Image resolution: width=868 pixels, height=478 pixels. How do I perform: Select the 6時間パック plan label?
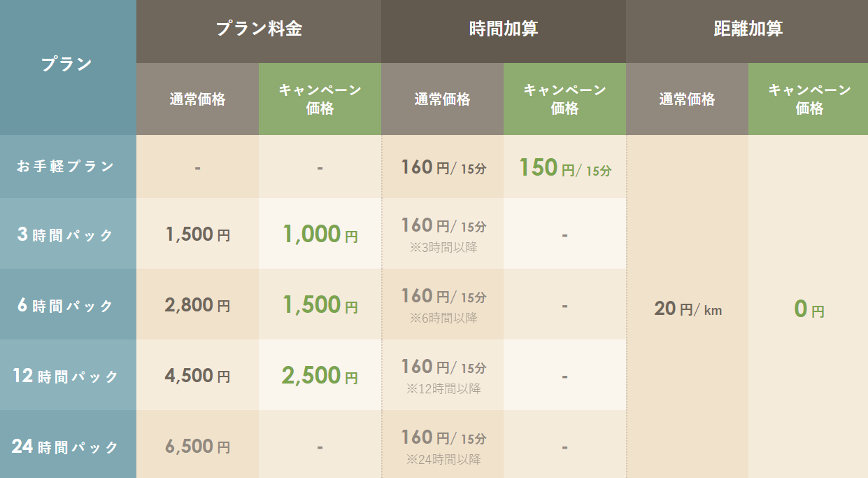(x=67, y=306)
